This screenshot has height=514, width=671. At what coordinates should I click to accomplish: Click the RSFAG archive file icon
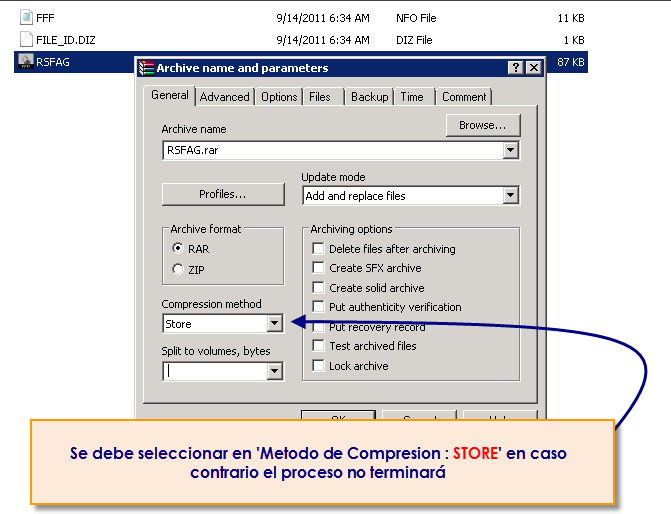(x=27, y=62)
